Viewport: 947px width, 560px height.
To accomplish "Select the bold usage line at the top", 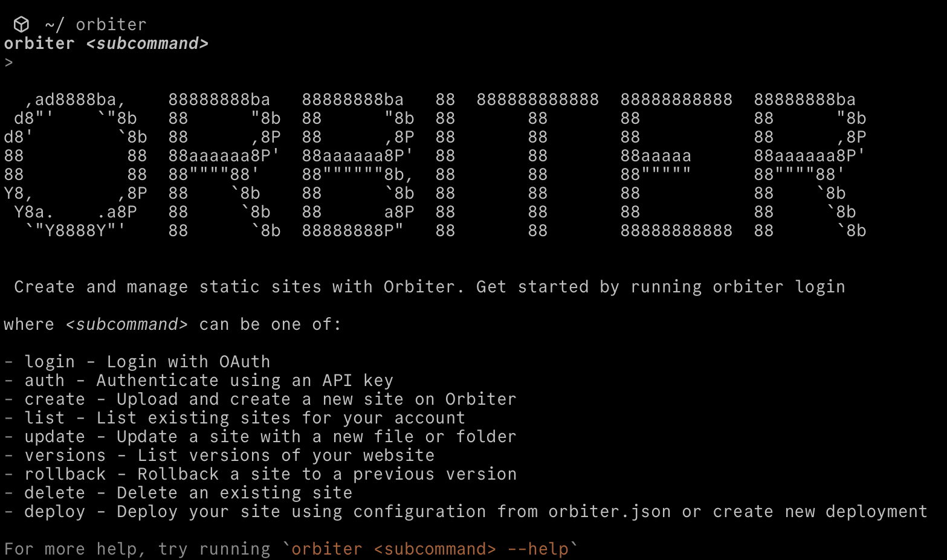I will click(106, 43).
